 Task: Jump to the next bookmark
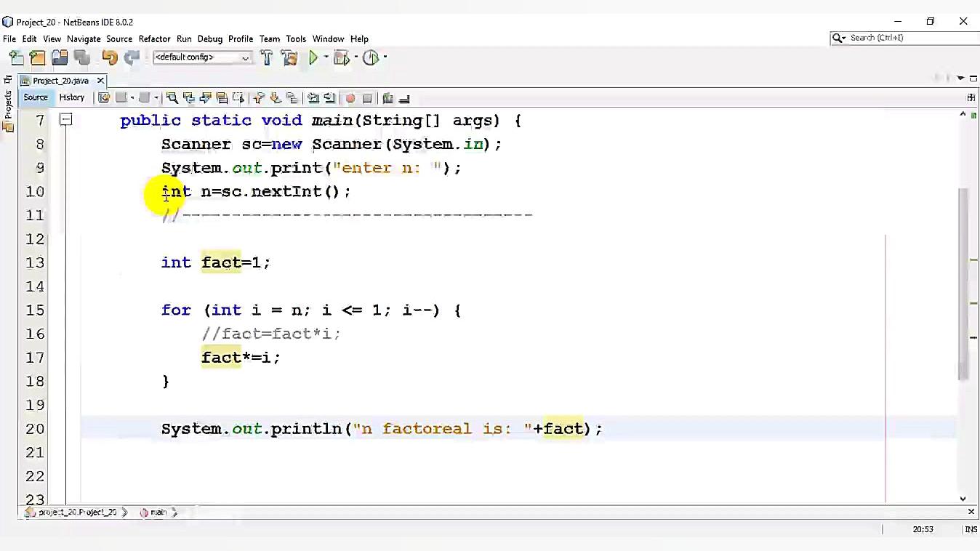(x=276, y=98)
